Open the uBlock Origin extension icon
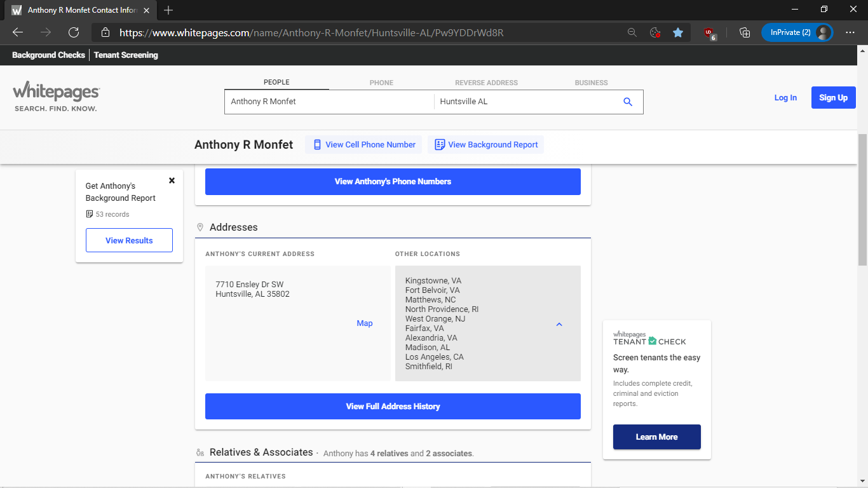This screenshot has width=868, height=488. pos(710,33)
